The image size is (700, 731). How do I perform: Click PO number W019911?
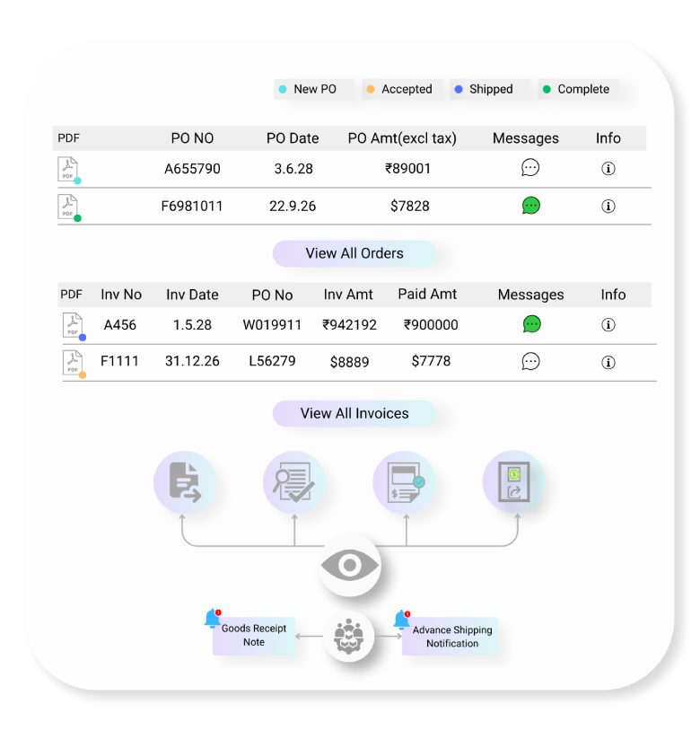pos(272,325)
